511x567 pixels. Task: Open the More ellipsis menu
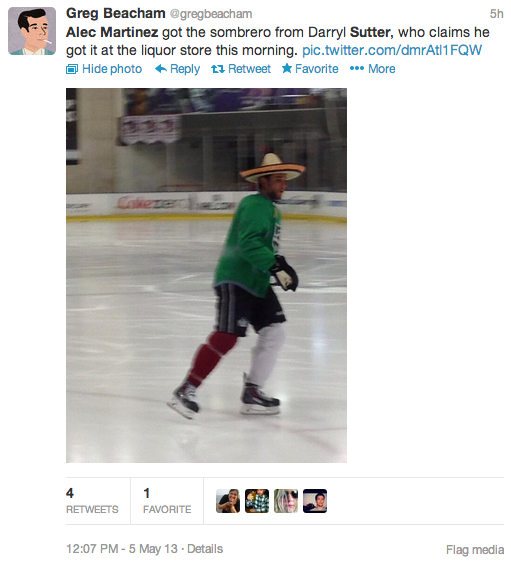[372, 68]
